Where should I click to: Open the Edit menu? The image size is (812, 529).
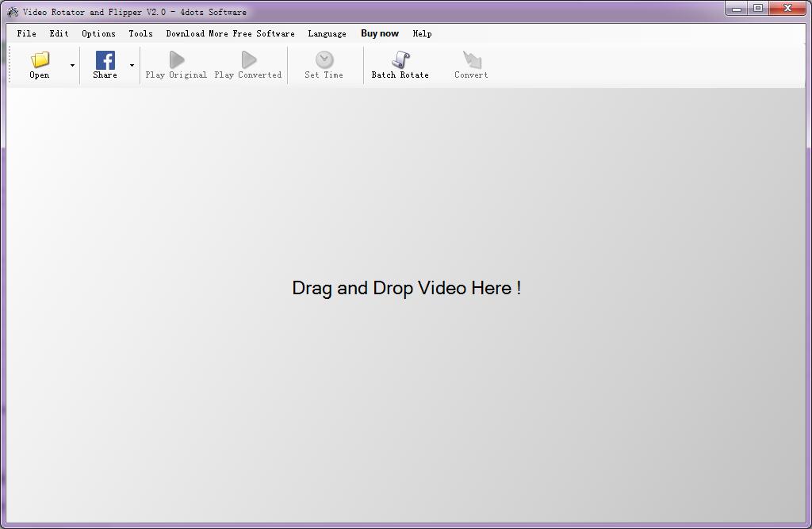coord(59,33)
